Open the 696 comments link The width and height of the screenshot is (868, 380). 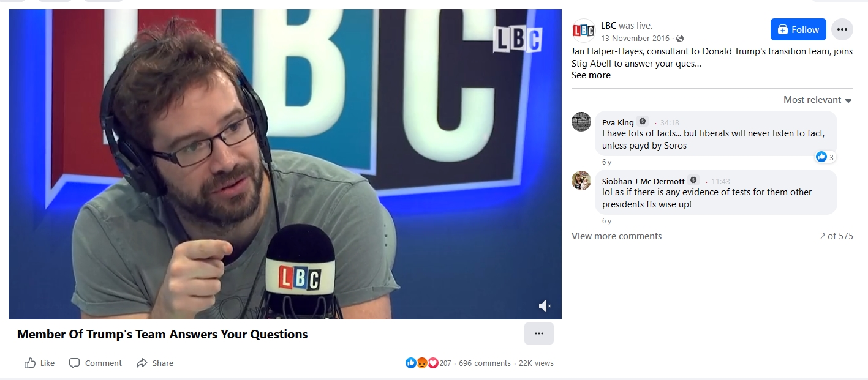point(485,363)
